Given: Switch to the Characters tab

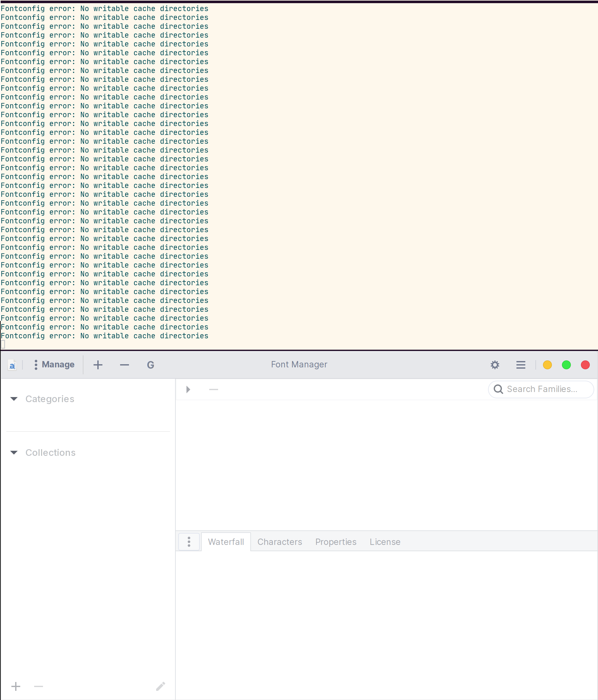Looking at the screenshot, I should 280,541.
